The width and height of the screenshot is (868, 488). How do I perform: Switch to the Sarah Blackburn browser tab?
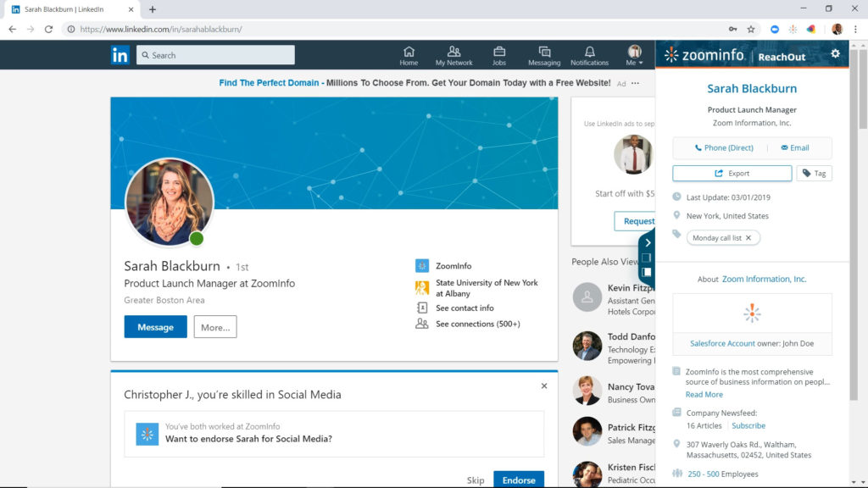(64, 8)
